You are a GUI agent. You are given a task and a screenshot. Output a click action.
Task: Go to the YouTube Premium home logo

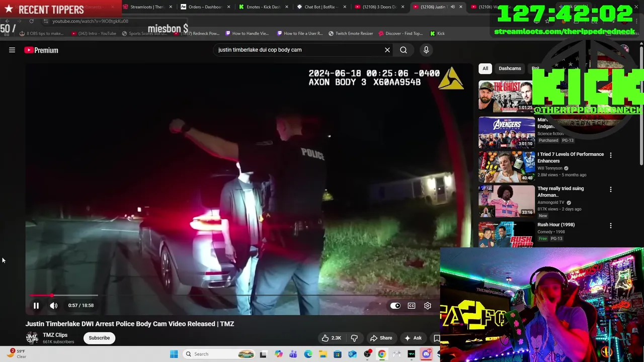coord(41,50)
